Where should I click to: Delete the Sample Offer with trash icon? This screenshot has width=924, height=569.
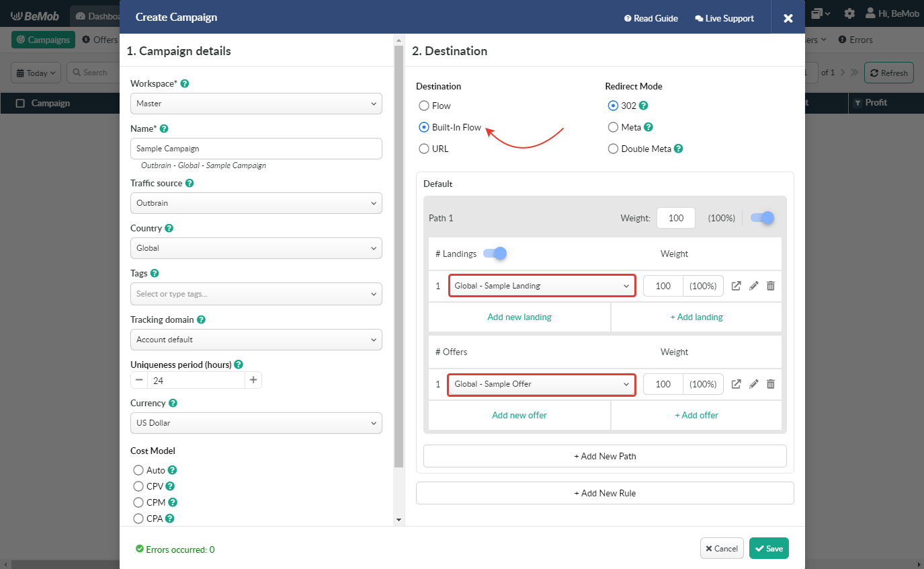771,384
